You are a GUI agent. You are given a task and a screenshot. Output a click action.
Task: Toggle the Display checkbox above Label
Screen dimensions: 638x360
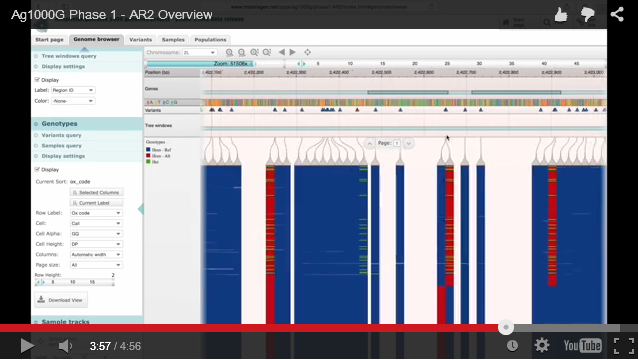[x=37, y=80]
